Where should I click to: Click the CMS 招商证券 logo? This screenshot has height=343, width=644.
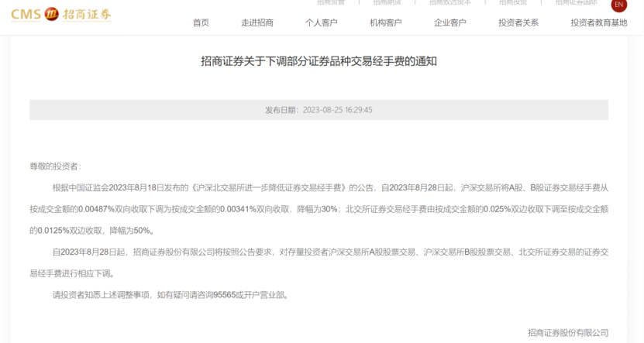click(x=60, y=15)
